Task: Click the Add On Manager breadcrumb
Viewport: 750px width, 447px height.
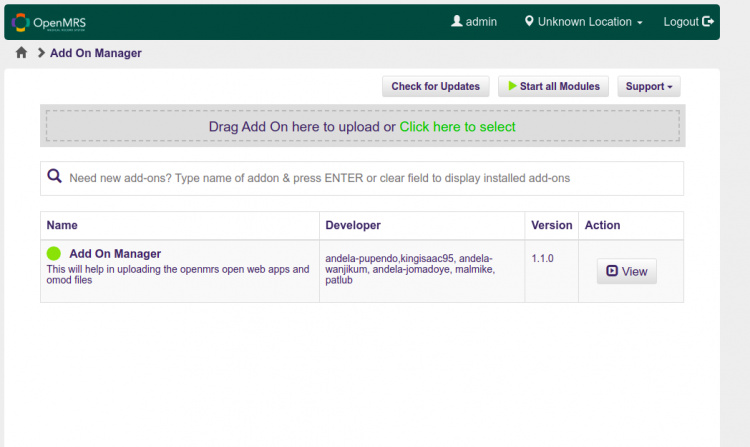Action: pos(95,53)
